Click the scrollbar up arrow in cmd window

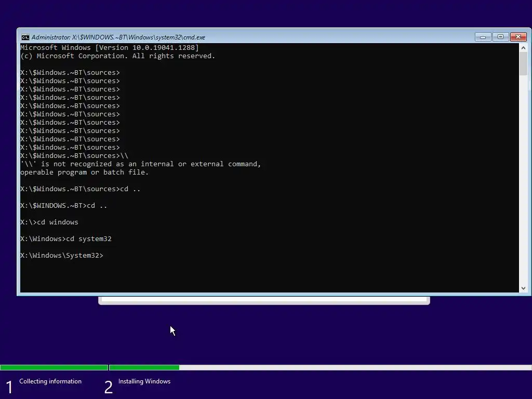(523, 48)
